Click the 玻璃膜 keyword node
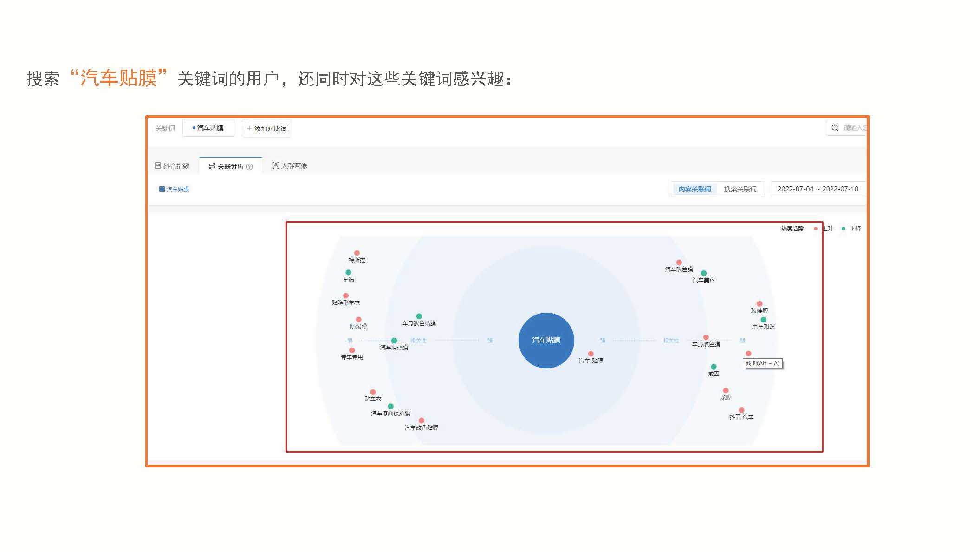980x552 pixels. (x=759, y=304)
